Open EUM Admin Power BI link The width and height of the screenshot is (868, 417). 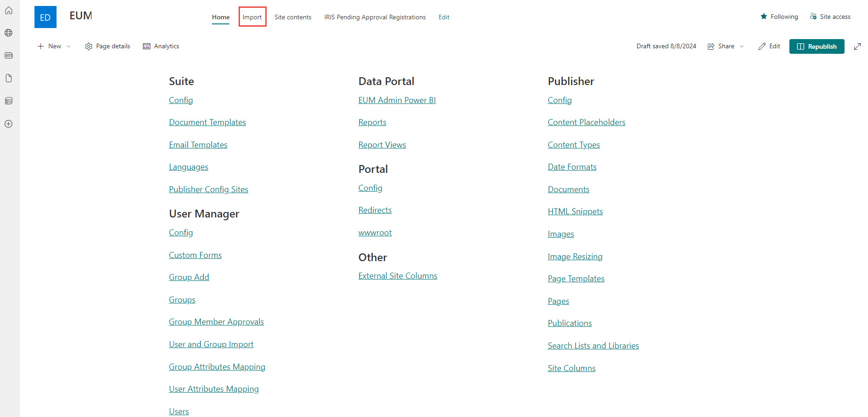coord(397,100)
